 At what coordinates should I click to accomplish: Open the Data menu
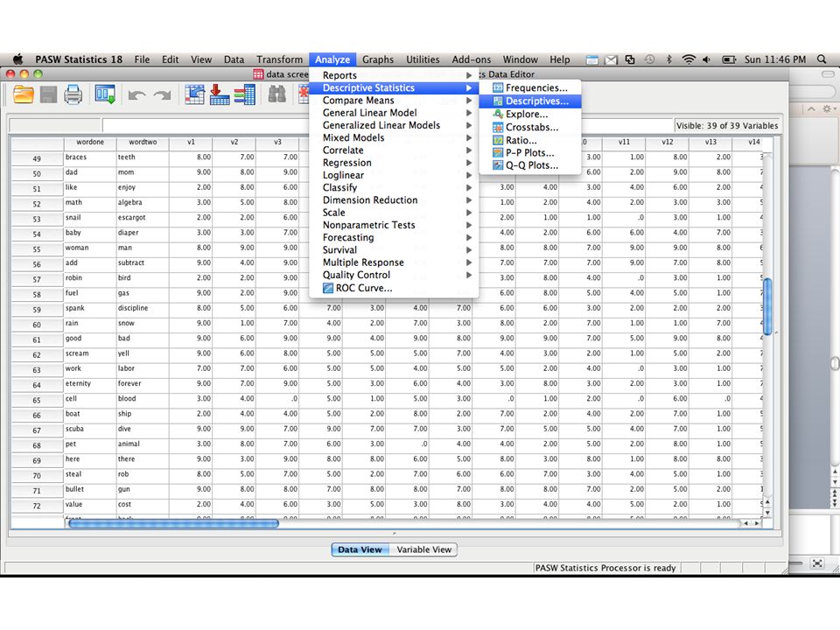[234, 59]
